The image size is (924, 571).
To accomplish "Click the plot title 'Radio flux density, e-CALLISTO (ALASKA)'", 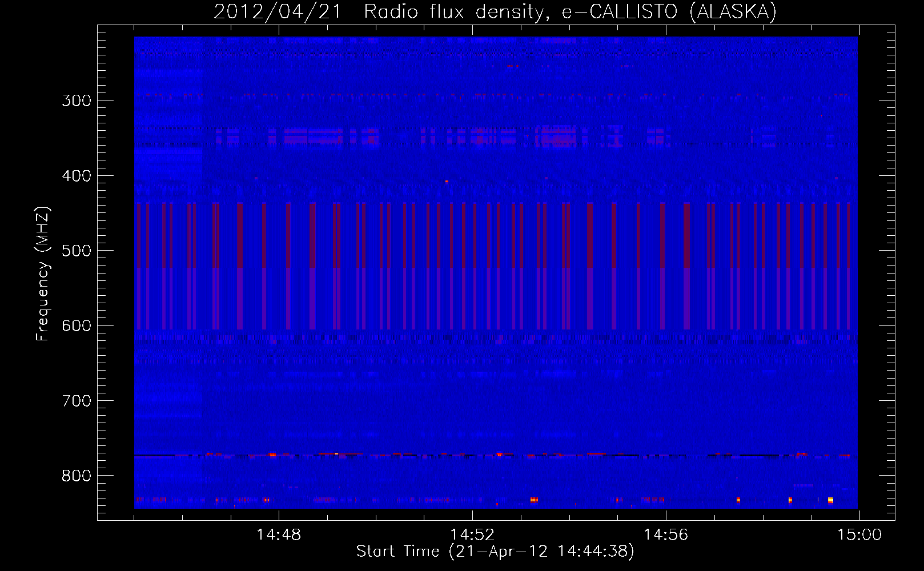I will click(570, 12).
